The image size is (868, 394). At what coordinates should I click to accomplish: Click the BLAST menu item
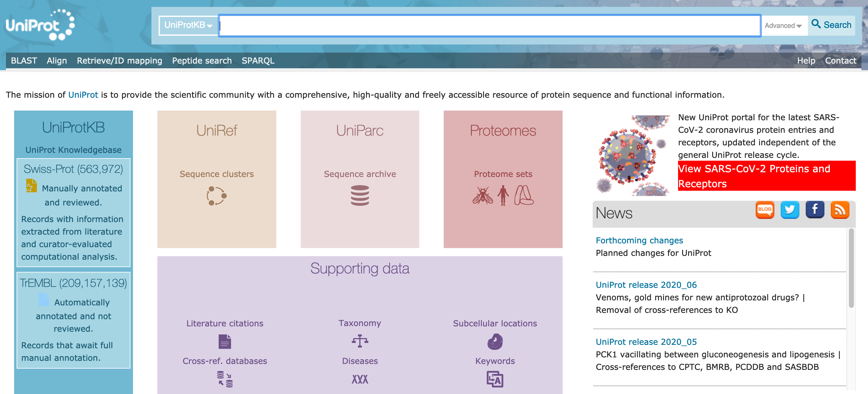(x=23, y=60)
